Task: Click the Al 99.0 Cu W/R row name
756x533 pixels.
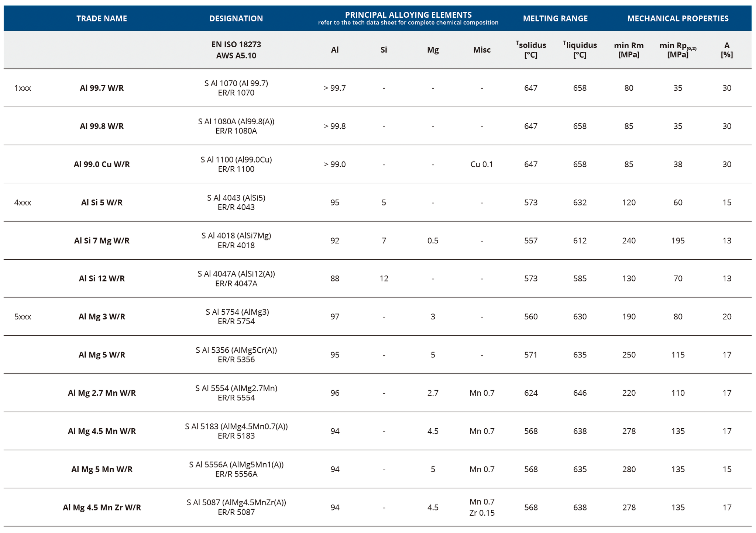Action: tap(102, 165)
